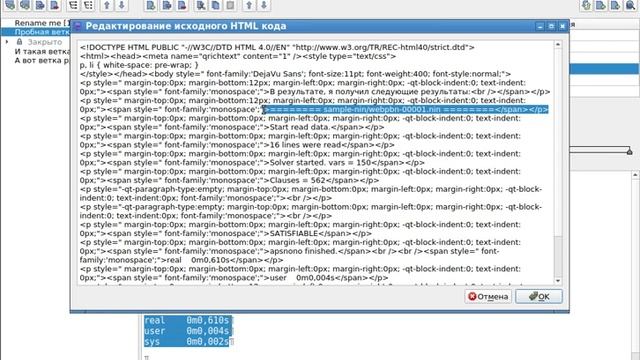Click the greyed paste note toolbar icon
The height and width of the screenshot is (360, 640).
point(231,5)
